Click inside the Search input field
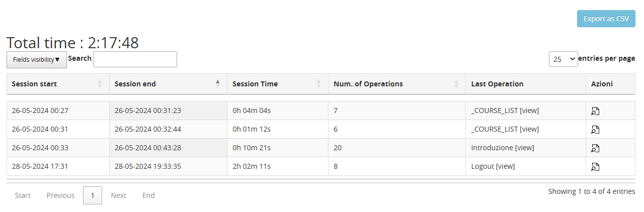This screenshot has height=212, width=644. click(135, 59)
